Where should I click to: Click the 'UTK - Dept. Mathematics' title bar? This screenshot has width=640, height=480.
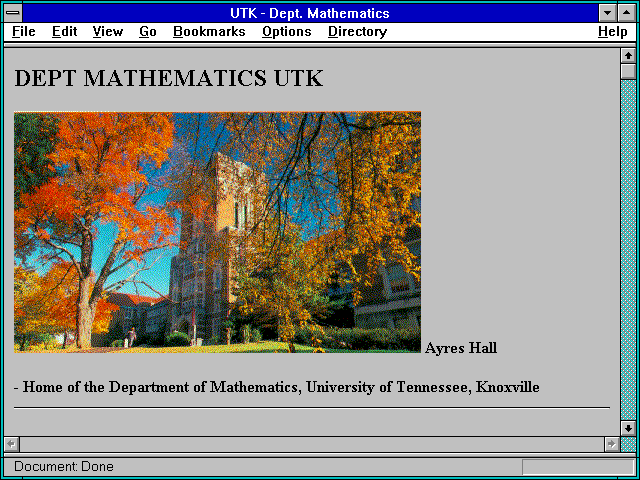pos(310,13)
